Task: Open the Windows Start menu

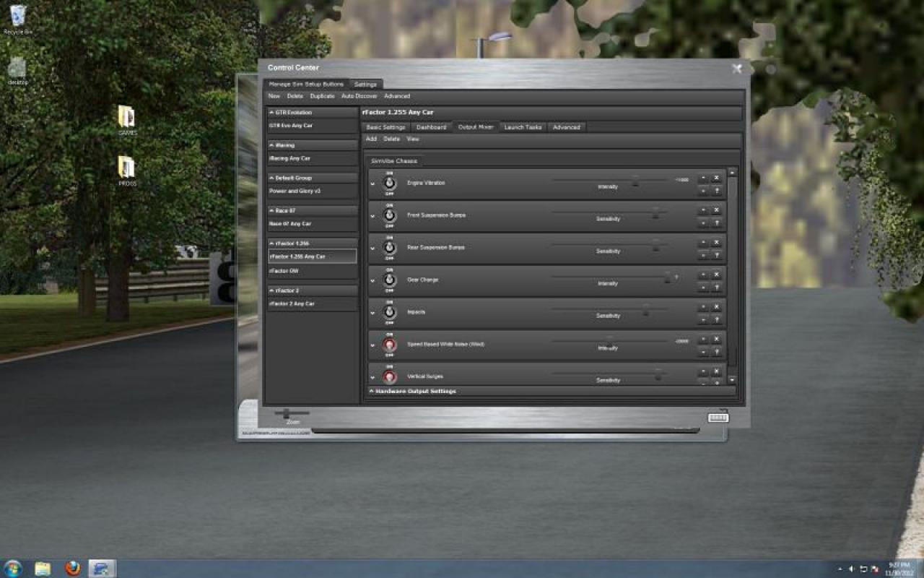Action: pyautogui.click(x=12, y=569)
